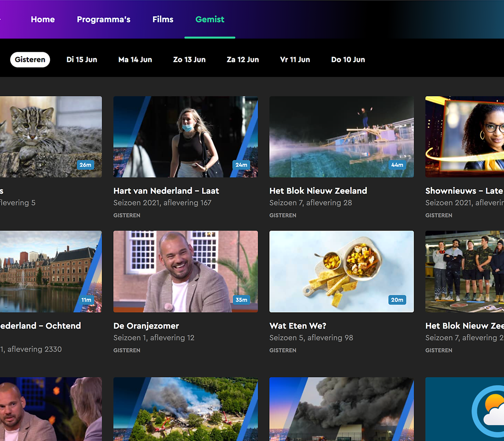Viewport: 504px width, 441px height.
Task: Choose Do 10 Jun date
Action: click(348, 60)
